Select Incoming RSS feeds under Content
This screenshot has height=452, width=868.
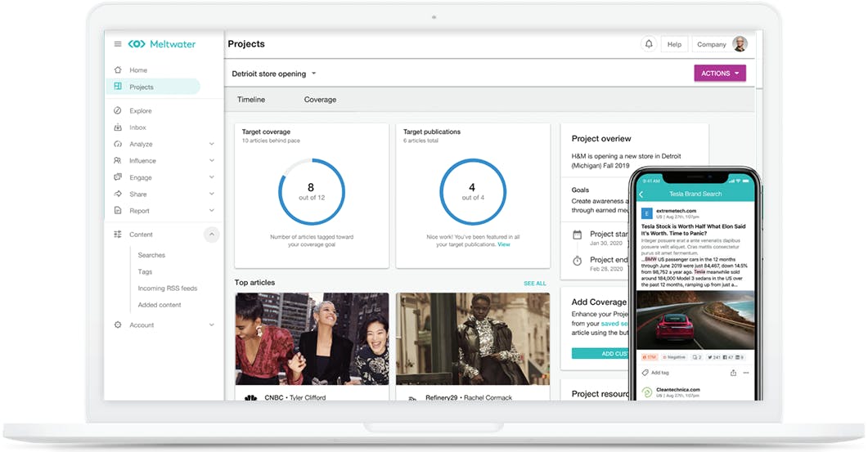click(167, 289)
